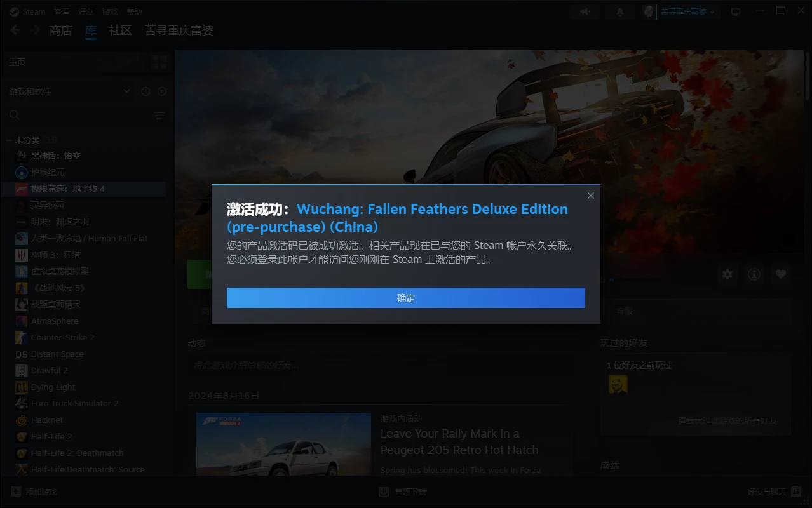The height and width of the screenshot is (508, 812).
Task: Click the recent activity clock icon
Action: click(x=145, y=91)
